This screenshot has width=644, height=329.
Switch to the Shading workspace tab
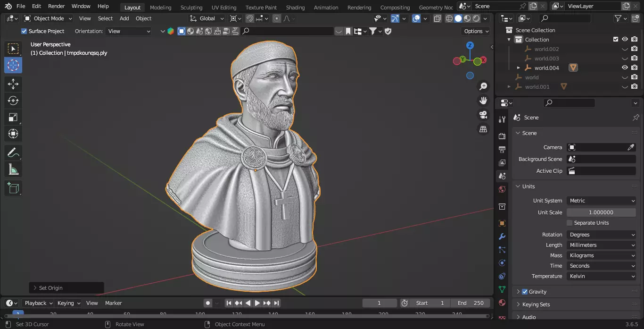click(295, 7)
